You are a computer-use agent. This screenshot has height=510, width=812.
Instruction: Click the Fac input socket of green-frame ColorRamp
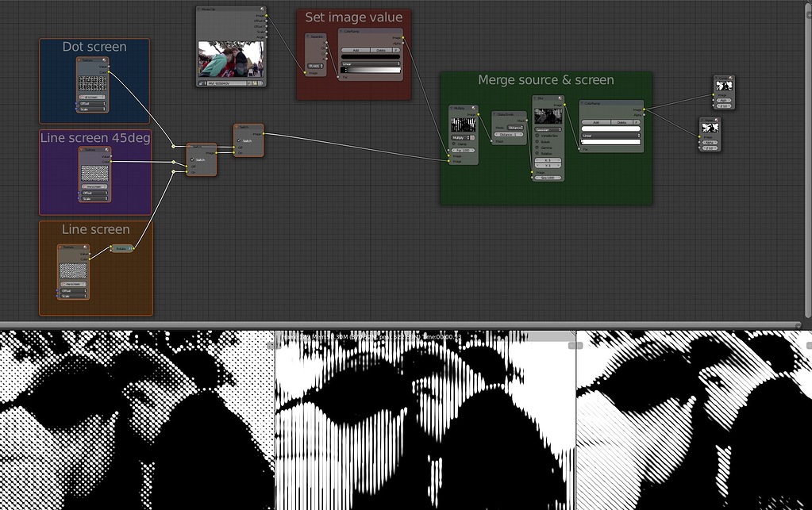(579, 149)
